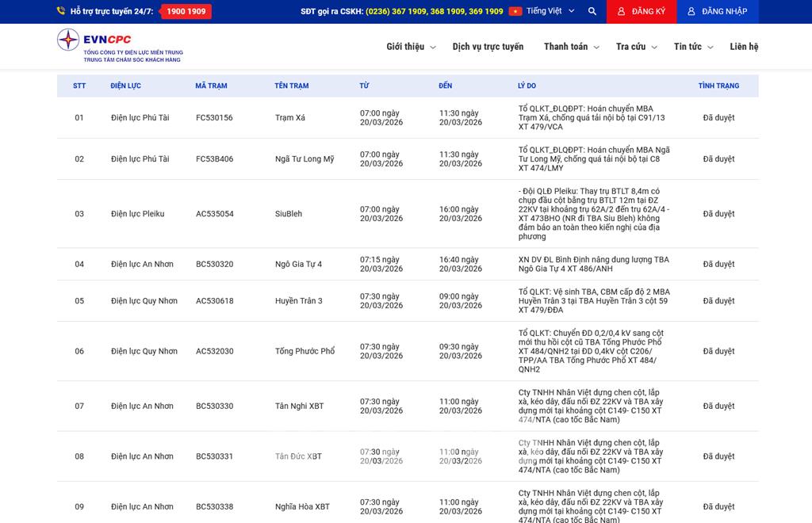Click the EVNCPC logo
Image resolution: width=812 pixels, height=523 pixels.
tap(119, 46)
